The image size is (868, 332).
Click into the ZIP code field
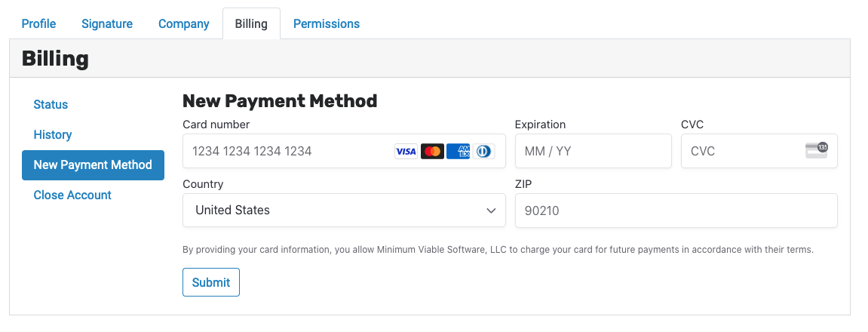(676, 211)
